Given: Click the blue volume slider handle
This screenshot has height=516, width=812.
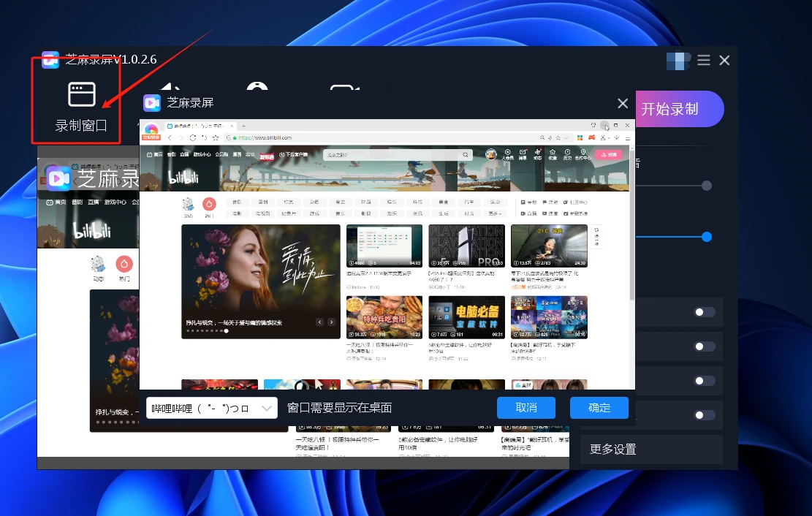Looking at the screenshot, I should click(x=706, y=237).
